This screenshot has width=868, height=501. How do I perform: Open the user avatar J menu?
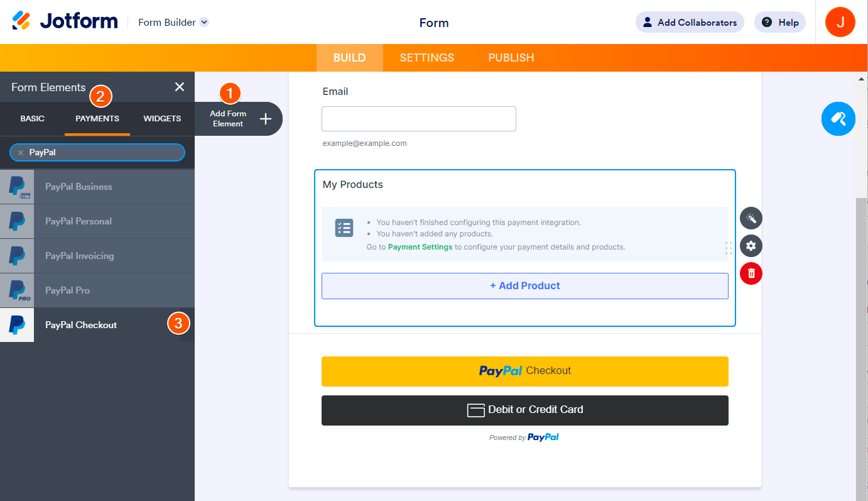[840, 22]
